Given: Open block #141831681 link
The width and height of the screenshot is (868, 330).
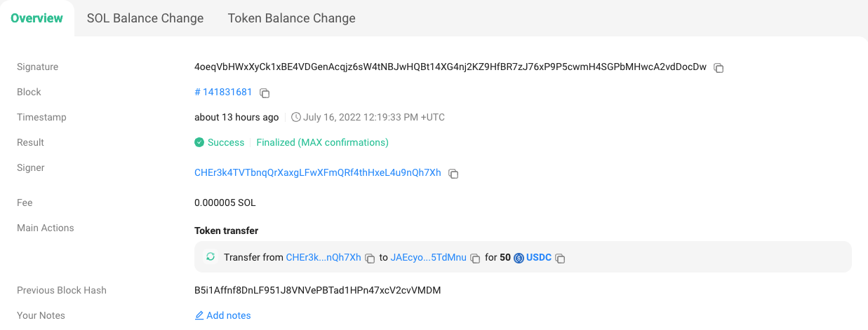Looking at the screenshot, I should (x=223, y=92).
